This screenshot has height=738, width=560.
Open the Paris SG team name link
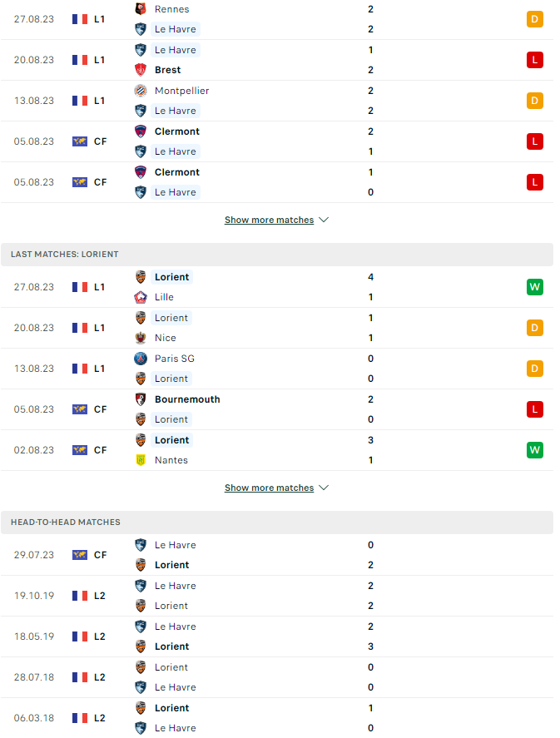point(176,359)
